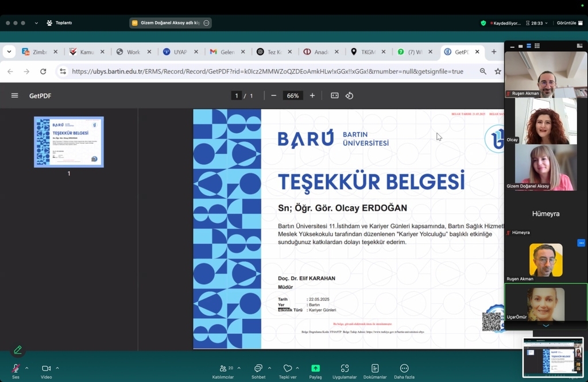Click the video panel pop-out corner icon
The height and width of the screenshot is (382, 588).
[x=580, y=46]
